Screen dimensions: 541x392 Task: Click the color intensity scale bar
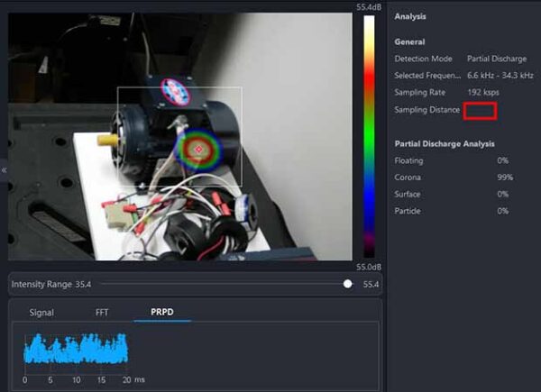coord(369,137)
